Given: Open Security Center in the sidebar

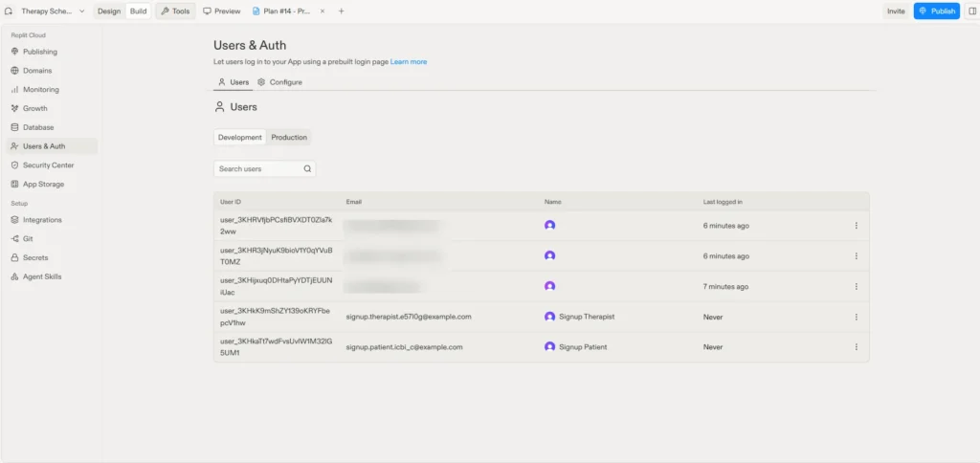Looking at the screenshot, I should (52, 165).
